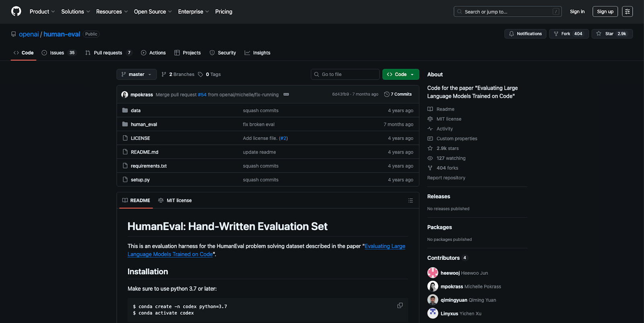
Task: Open the 404 forks link
Action: coord(443,168)
